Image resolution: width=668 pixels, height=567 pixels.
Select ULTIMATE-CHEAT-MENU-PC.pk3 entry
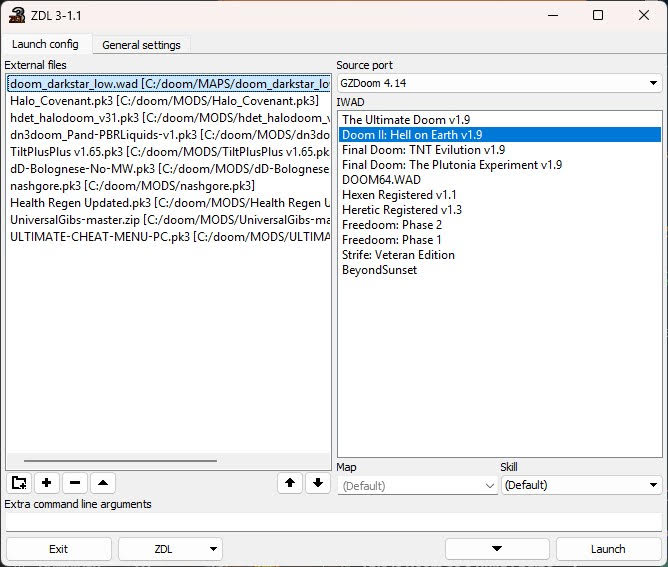(x=169, y=237)
